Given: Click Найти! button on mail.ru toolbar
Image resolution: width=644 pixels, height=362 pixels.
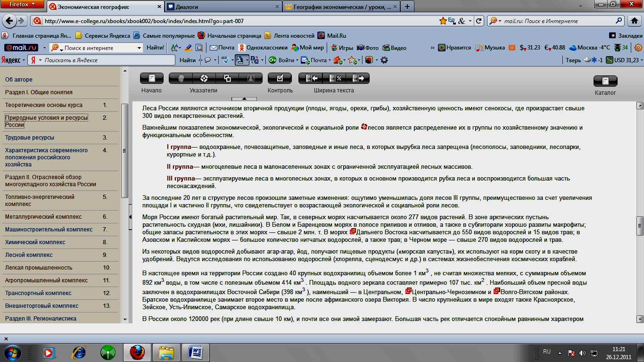Looking at the screenshot, I should click(x=155, y=48).
